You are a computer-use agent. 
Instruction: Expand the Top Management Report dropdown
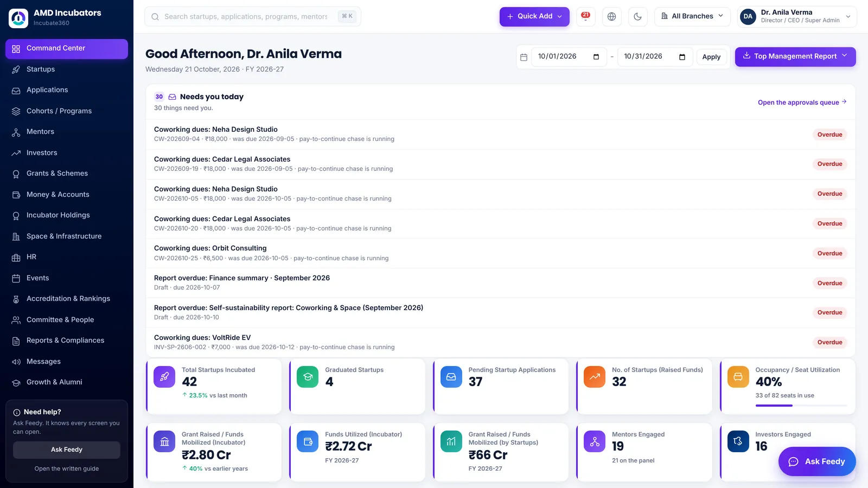pos(795,56)
